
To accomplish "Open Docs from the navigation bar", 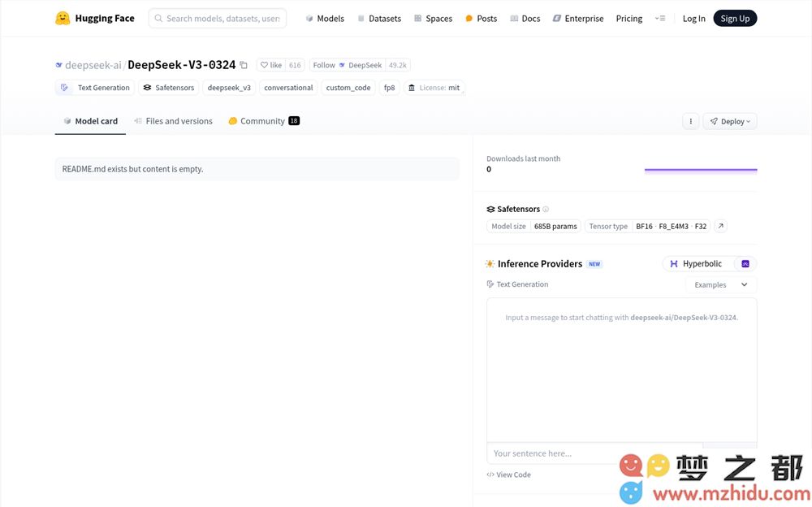I will point(525,18).
